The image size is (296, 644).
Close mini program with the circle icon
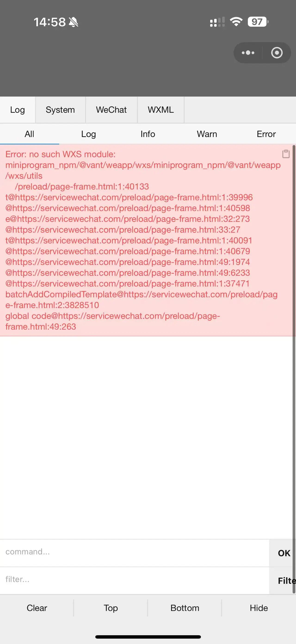[277, 53]
